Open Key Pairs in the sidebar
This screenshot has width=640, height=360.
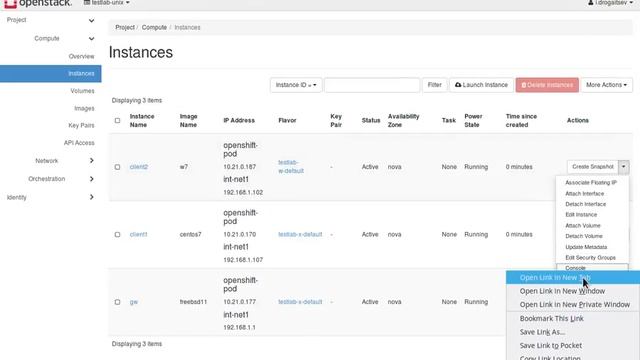click(x=81, y=125)
